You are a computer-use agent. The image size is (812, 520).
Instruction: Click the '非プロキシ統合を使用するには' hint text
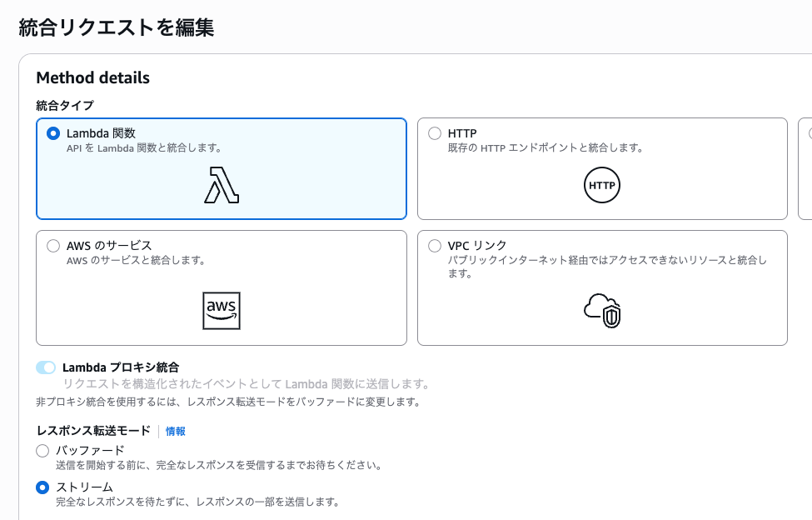point(229,402)
